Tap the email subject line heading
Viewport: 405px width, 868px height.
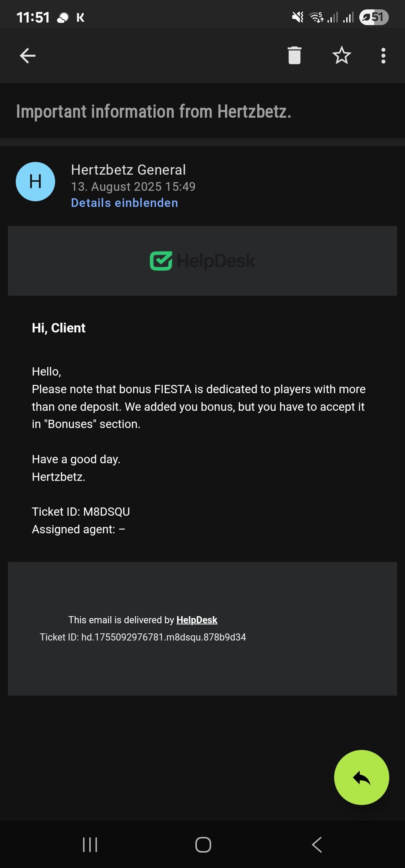[x=154, y=112]
